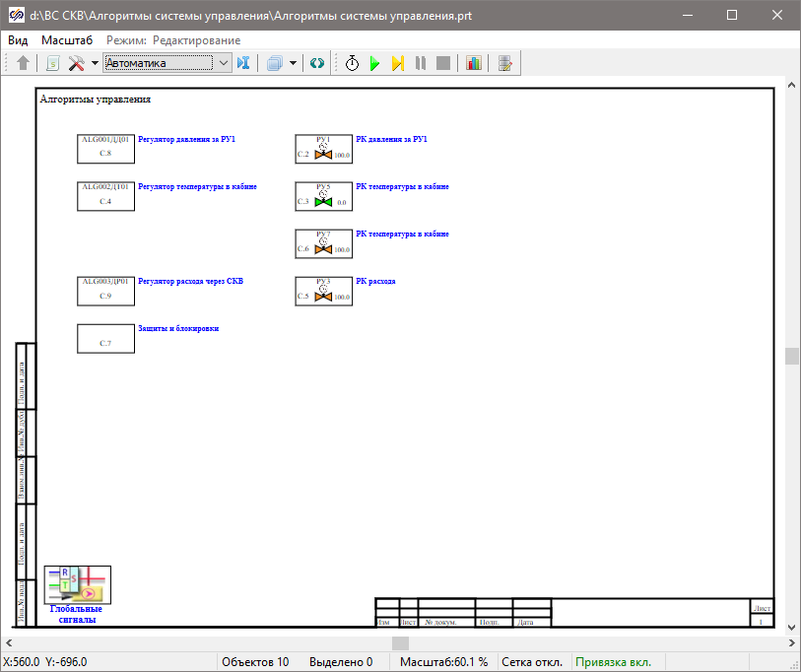Open the Вид menu
The image size is (801, 672).
coord(18,40)
